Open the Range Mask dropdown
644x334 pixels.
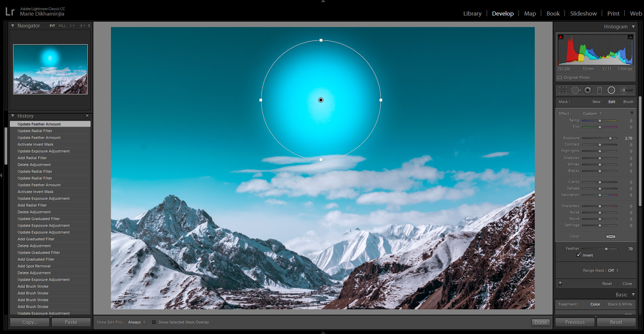point(613,270)
